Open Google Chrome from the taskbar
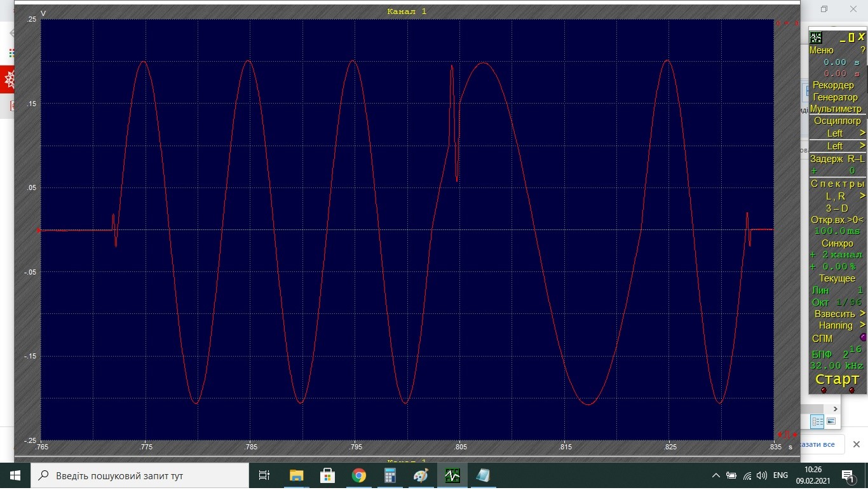 point(358,475)
